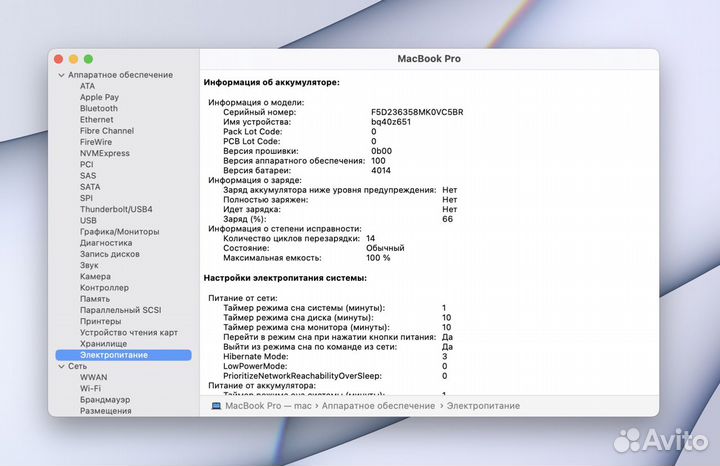This screenshot has width=720, height=466.
Task: Select Контроллер in sidebar
Action: (x=104, y=288)
